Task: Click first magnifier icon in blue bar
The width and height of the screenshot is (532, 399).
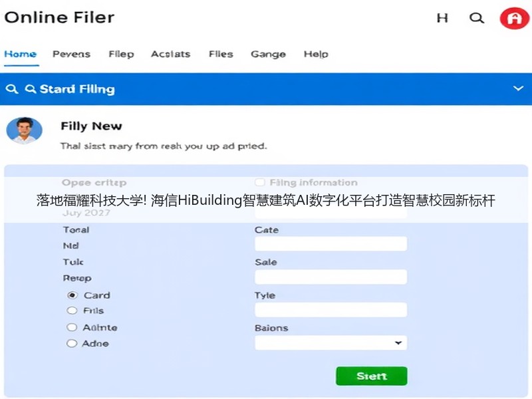Action: point(12,89)
